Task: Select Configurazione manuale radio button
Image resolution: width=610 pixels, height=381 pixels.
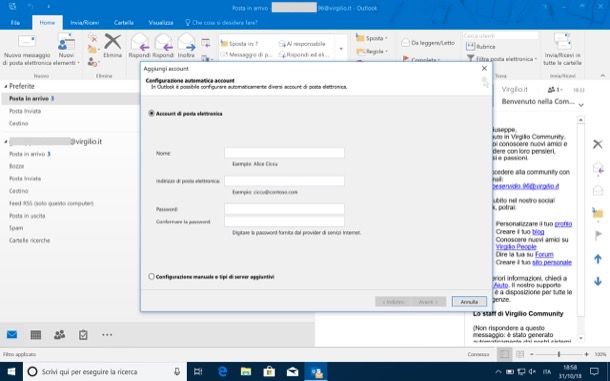Action: point(151,276)
